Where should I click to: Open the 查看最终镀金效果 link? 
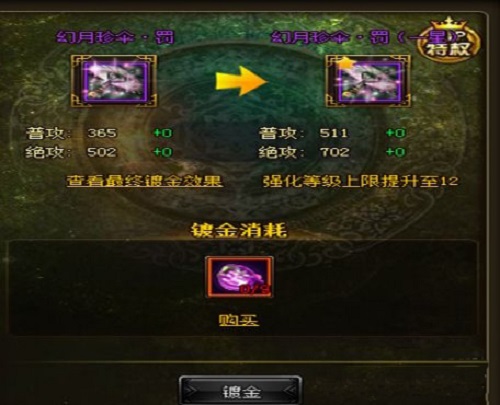pos(145,181)
